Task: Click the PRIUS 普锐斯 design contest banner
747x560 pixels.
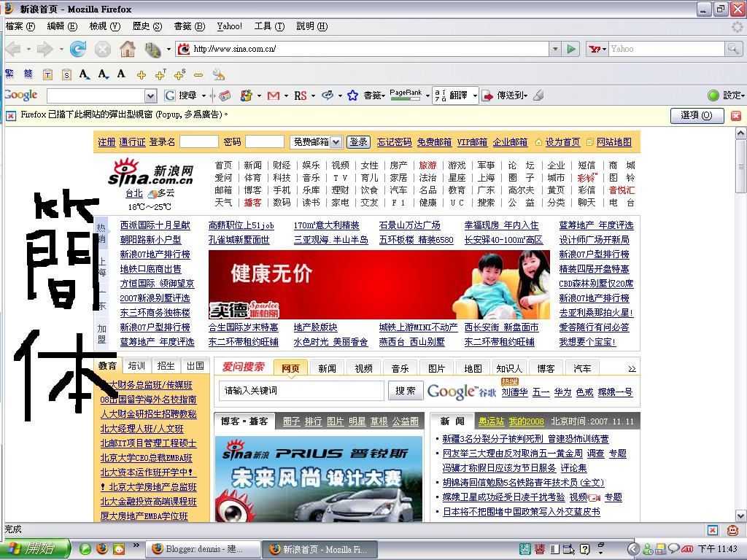Action: pos(318,478)
